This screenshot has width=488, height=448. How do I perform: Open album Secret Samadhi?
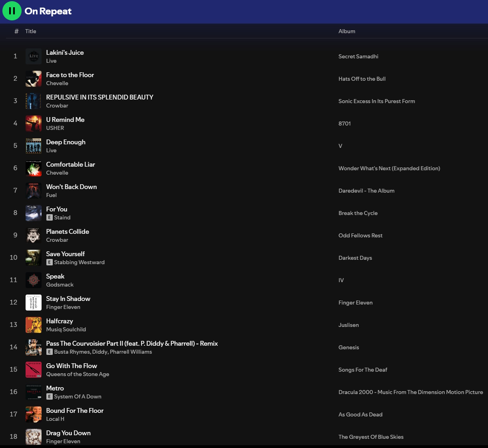point(359,56)
